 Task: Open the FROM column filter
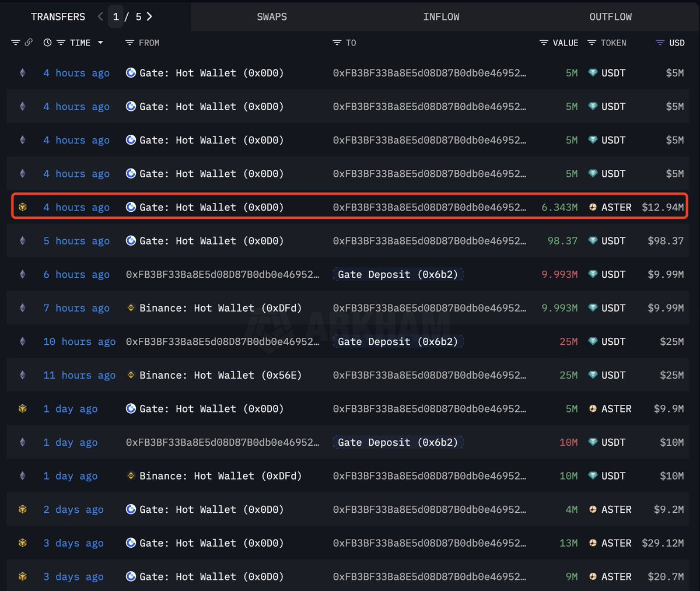[x=129, y=43]
